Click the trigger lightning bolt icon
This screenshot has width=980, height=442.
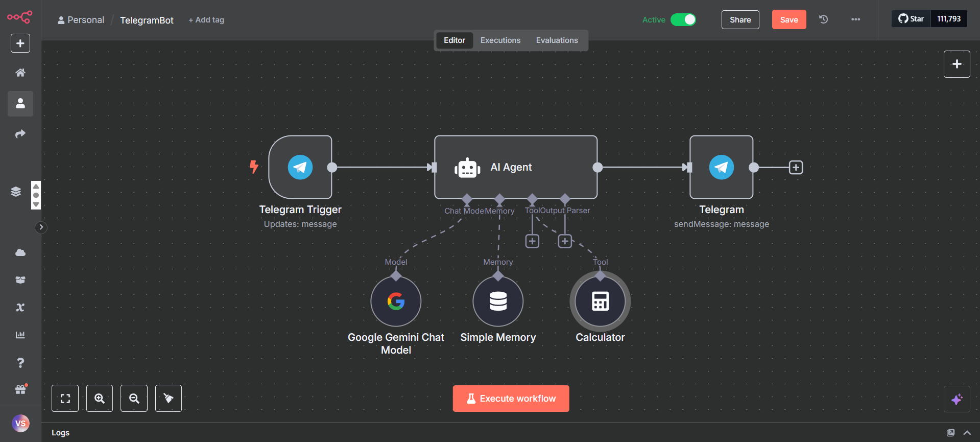(254, 167)
